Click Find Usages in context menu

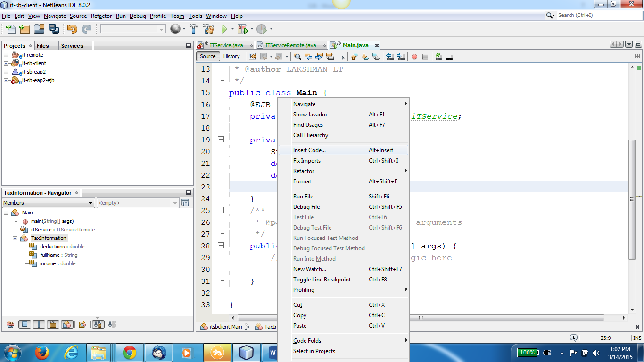[x=343, y=125]
